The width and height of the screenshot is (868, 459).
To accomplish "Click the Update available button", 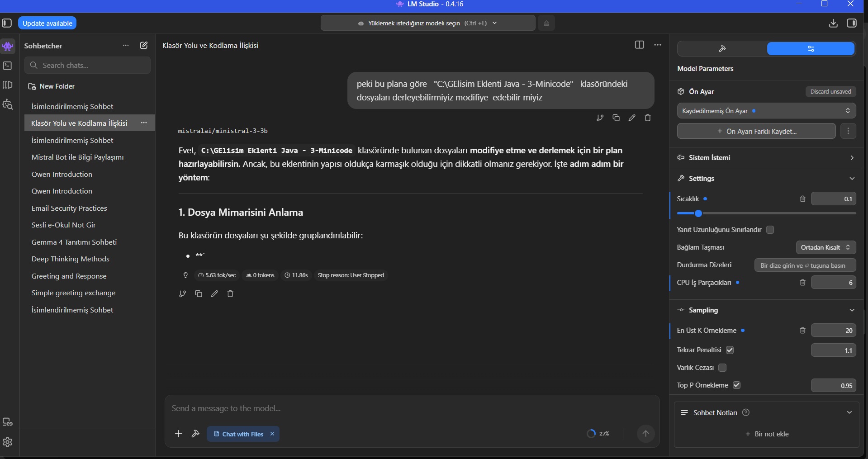I will point(47,23).
